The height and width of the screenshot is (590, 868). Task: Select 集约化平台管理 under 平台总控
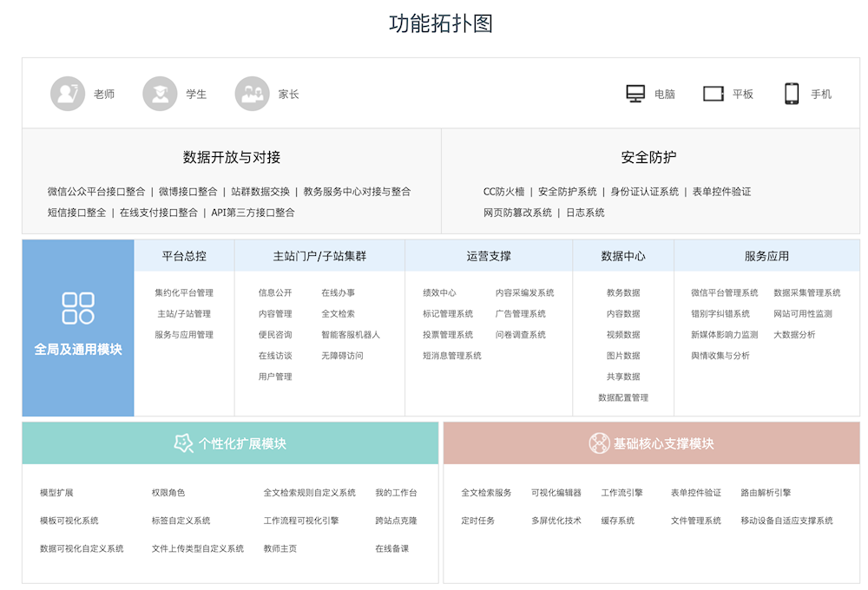184,292
